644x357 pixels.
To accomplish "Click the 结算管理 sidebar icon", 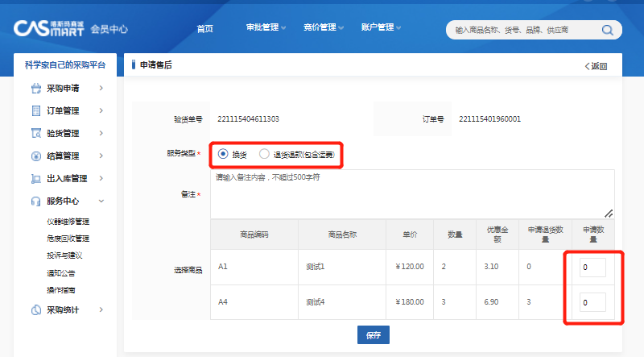I will (35, 156).
